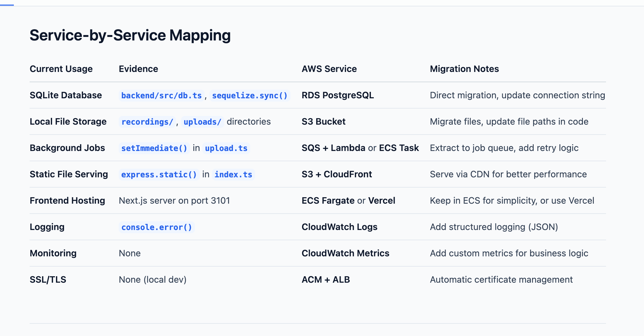Viewport: 644px width, 336px height.
Task: Click "Extract to job queue, add retry logic"
Action: 504,148
